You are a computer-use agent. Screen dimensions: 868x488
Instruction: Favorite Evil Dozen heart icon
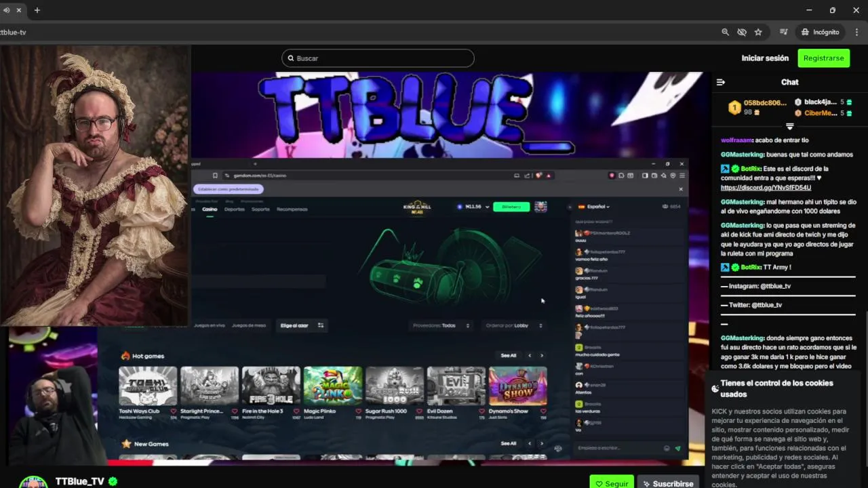click(482, 411)
